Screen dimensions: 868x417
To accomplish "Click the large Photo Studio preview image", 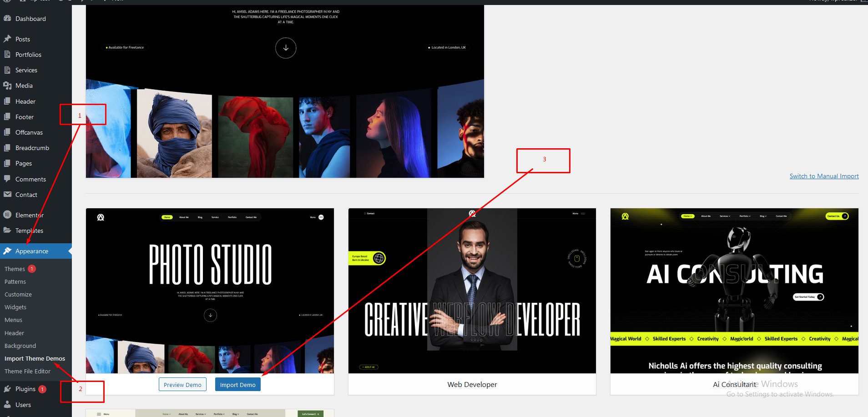I will pos(285,91).
